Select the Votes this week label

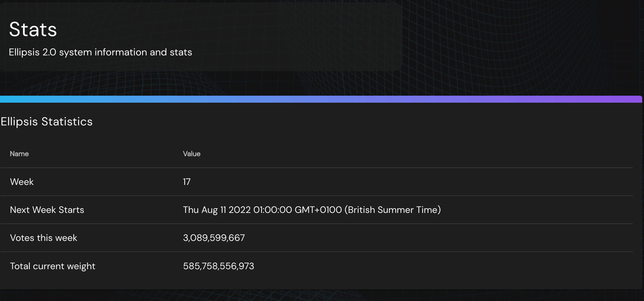(43, 238)
